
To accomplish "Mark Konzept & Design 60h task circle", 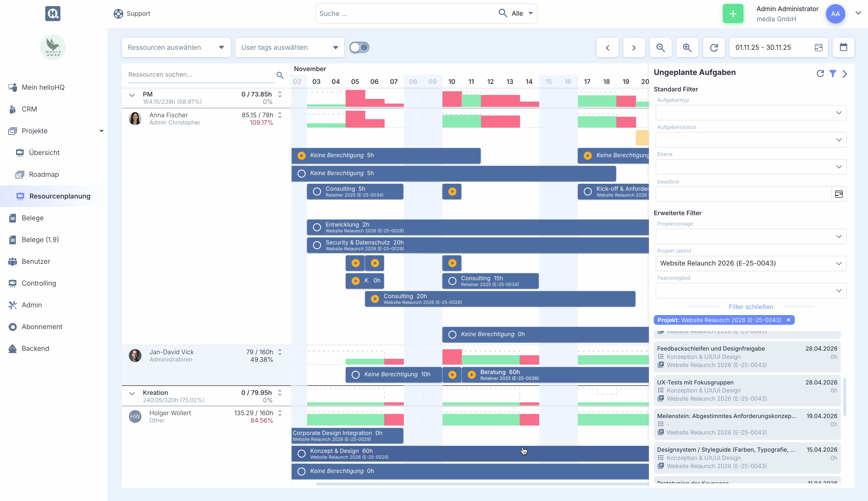I will [301, 454].
